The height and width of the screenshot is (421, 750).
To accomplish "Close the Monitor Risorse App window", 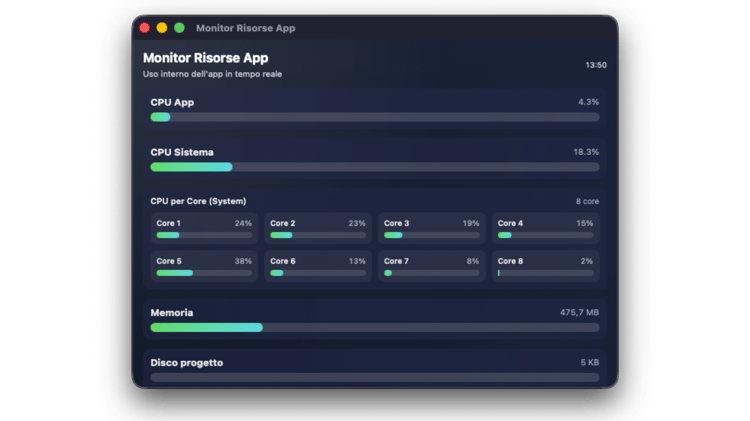I will (144, 28).
